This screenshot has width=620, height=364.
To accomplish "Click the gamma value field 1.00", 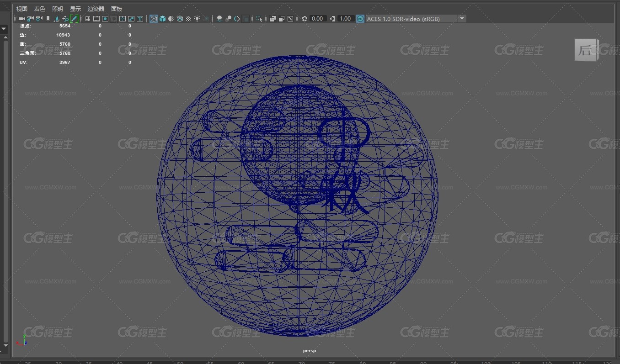I will point(345,19).
